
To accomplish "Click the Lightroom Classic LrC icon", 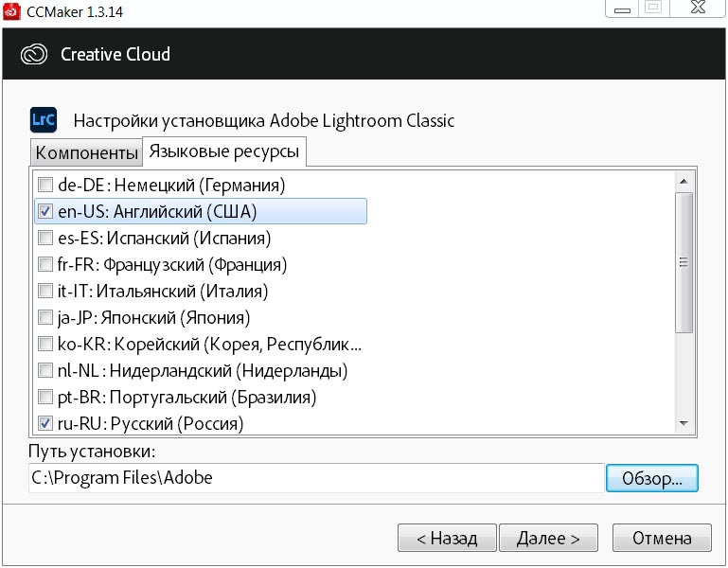I will coord(44,120).
